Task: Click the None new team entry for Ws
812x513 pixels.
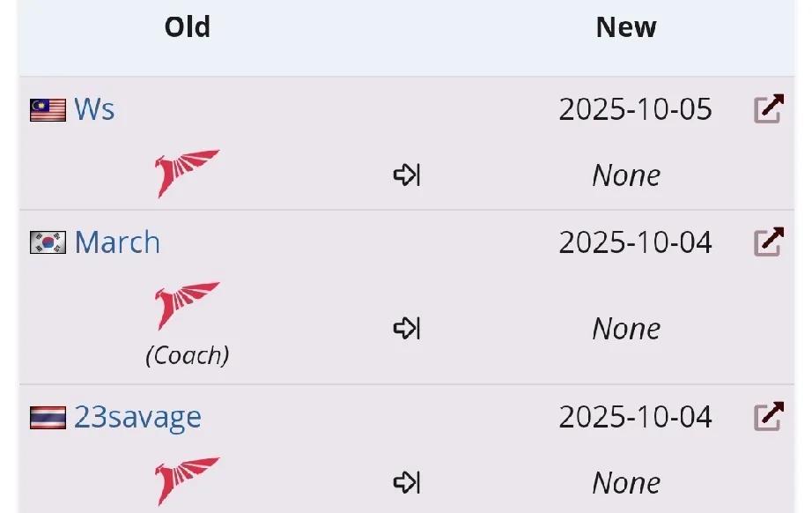Action: (626, 175)
